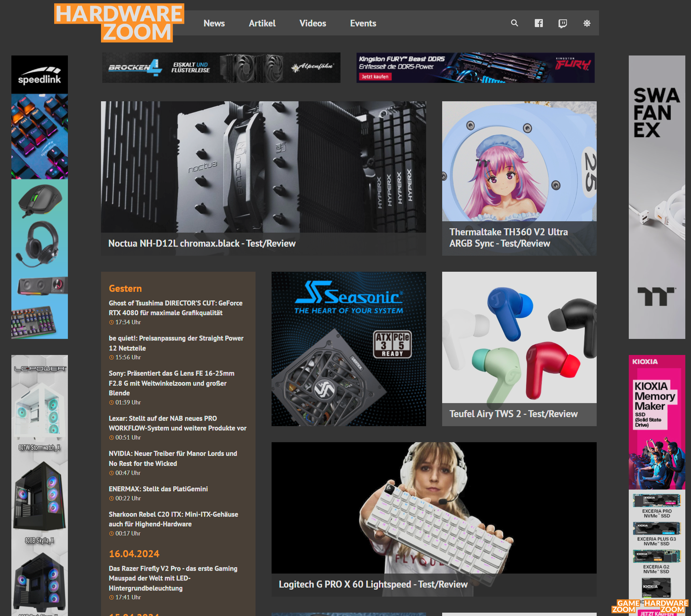Open Logitech G PRO X 60 Lightspeed title
The image size is (691, 616).
[373, 584]
